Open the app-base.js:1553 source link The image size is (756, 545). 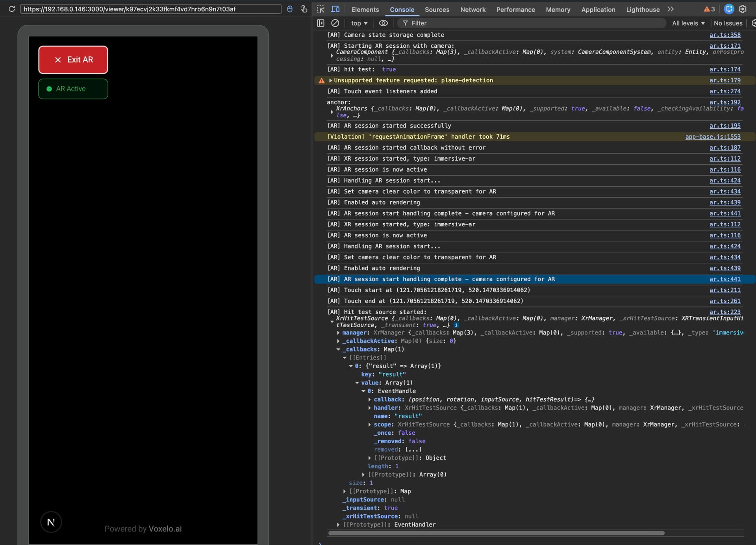pos(712,137)
